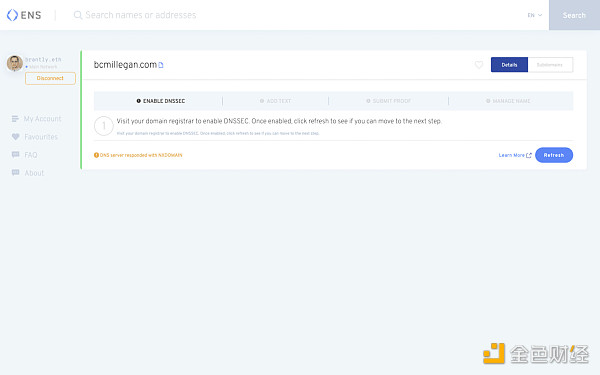Click the Refresh button
600x375 pixels.
click(x=554, y=155)
